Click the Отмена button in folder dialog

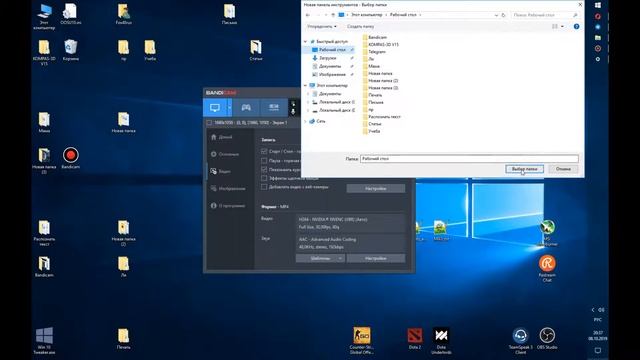click(x=563, y=169)
